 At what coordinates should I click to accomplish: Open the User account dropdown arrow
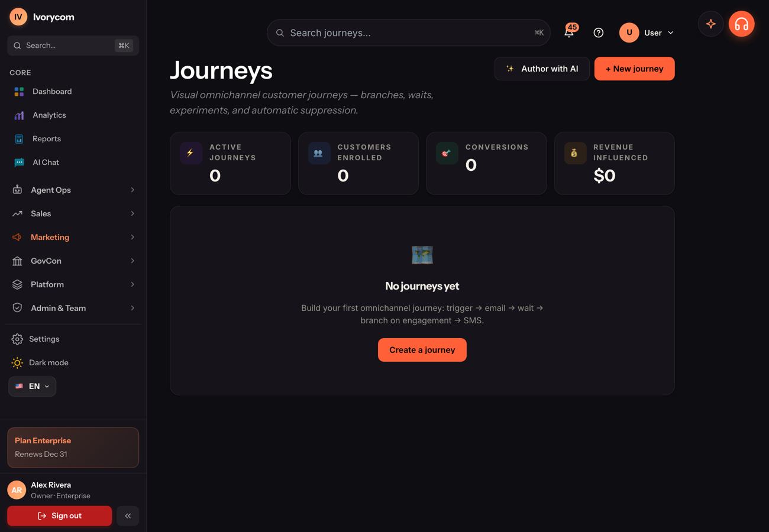point(671,33)
